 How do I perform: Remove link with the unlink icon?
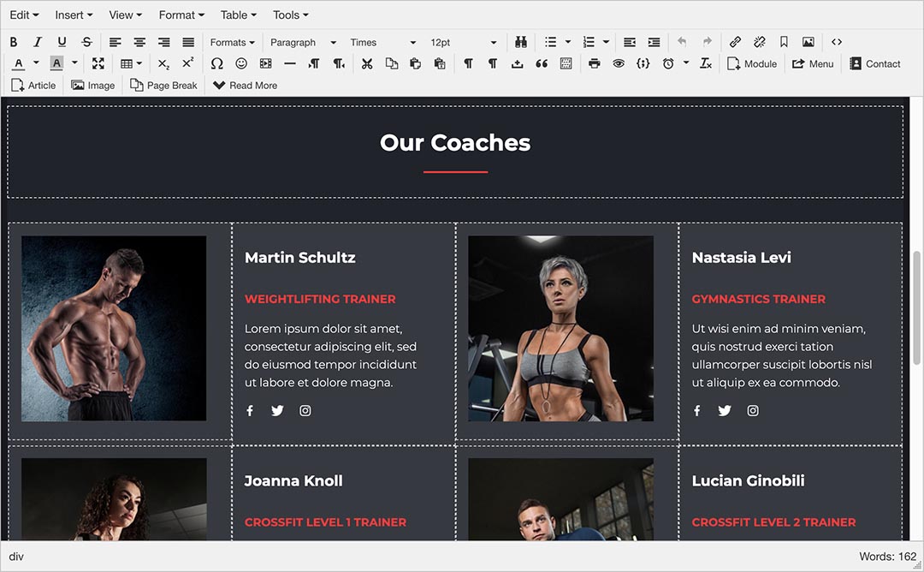click(760, 42)
